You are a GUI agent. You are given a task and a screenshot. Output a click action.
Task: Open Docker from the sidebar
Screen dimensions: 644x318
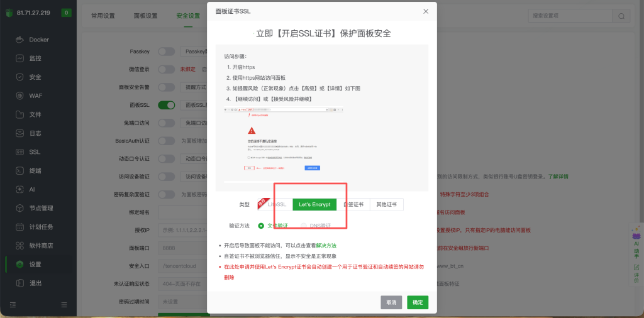click(x=38, y=40)
